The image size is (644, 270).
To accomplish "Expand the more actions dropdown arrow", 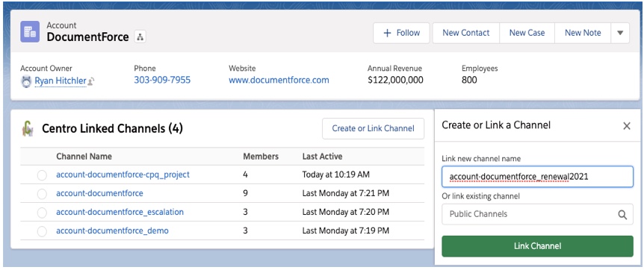I will pyautogui.click(x=620, y=33).
